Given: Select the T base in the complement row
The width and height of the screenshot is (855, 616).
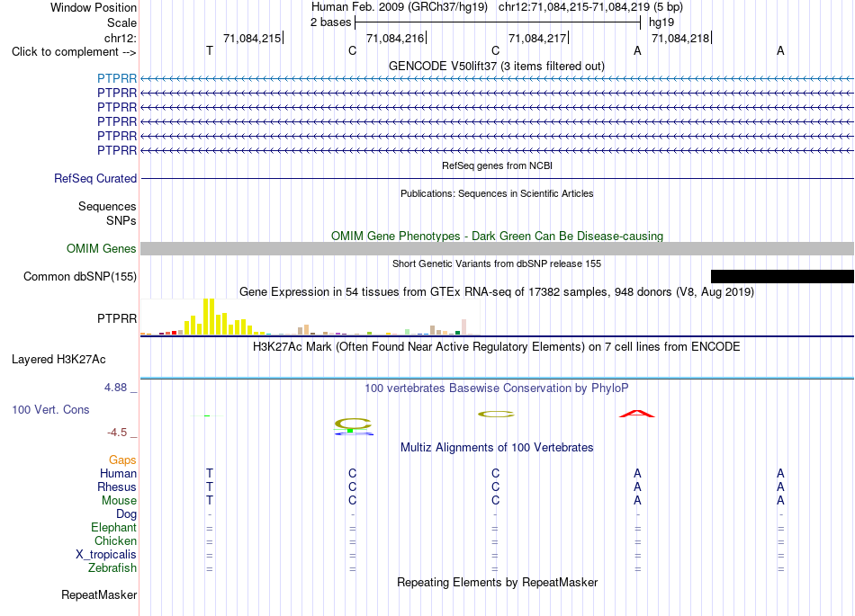Looking at the screenshot, I should click(210, 50).
